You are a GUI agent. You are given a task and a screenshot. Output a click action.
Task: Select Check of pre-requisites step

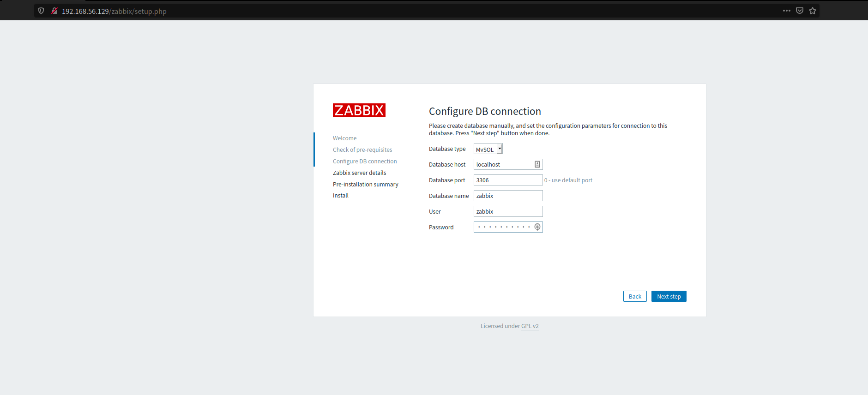tap(362, 150)
